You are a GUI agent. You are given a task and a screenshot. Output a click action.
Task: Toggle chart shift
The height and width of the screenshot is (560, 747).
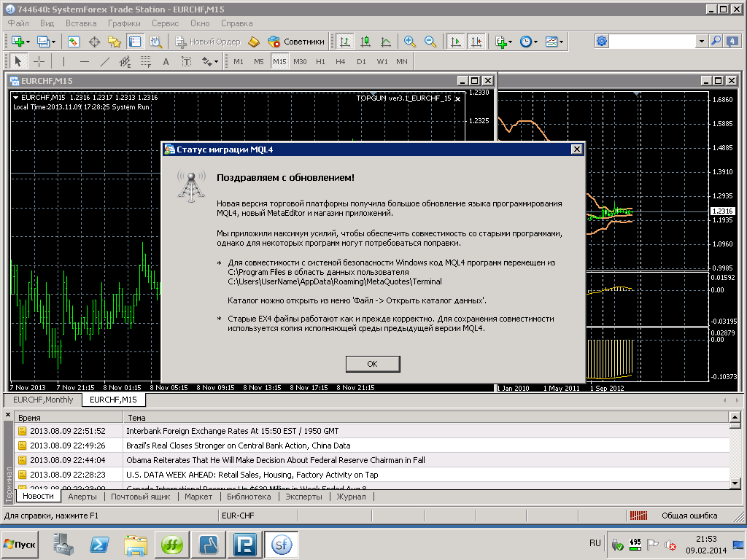[476, 42]
